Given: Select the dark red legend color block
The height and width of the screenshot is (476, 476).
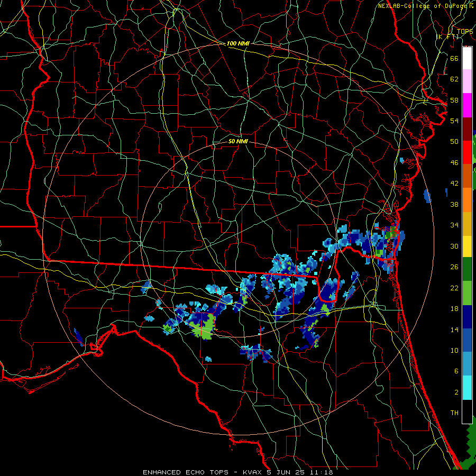Looking at the screenshot, I should (467, 129).
